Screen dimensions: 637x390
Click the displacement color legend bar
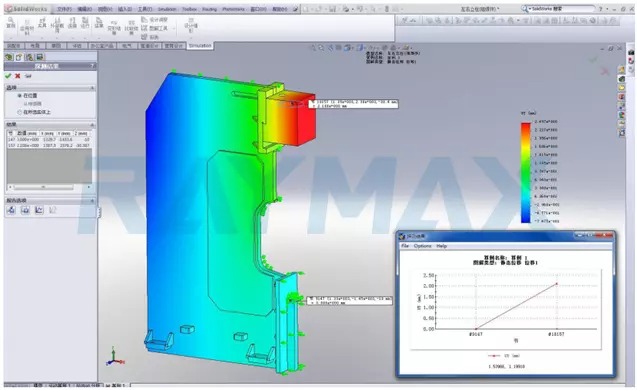pos(526,173)
